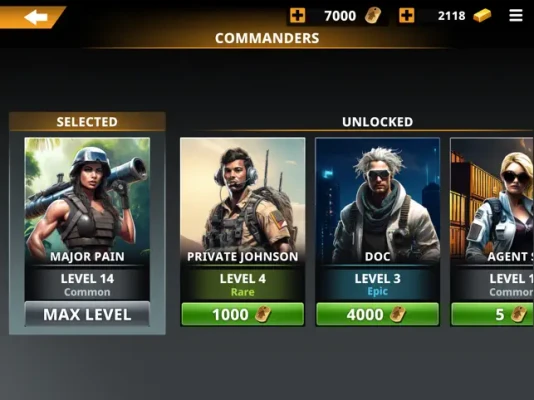Tap the gold bar currency icon
Image resolution: width=534 pixels, height=400 pixels.
[482, 16]
